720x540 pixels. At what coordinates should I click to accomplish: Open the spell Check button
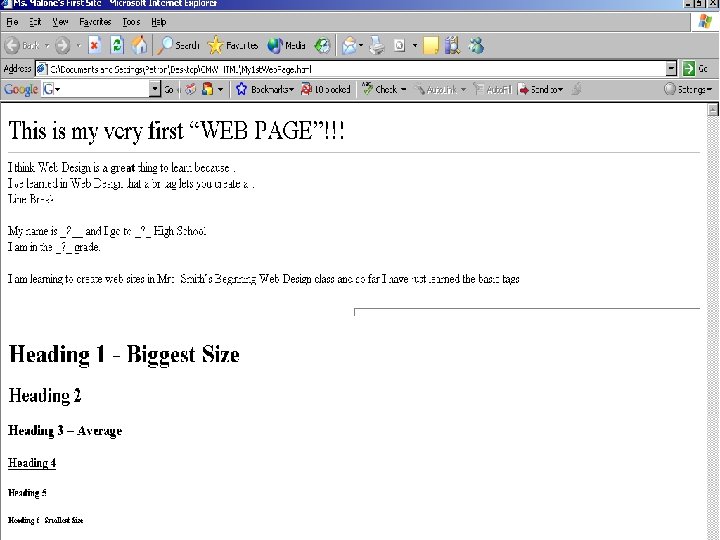coord(384,89)
